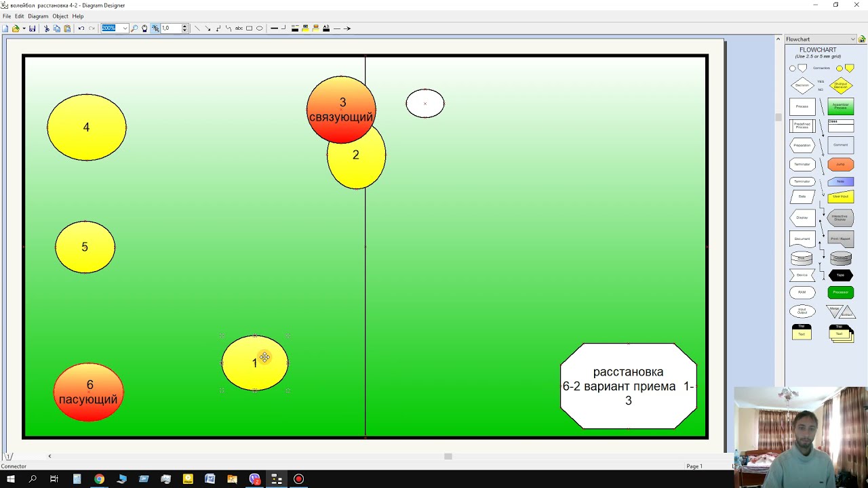Cut selection with scissors icon

coord(47,28)
